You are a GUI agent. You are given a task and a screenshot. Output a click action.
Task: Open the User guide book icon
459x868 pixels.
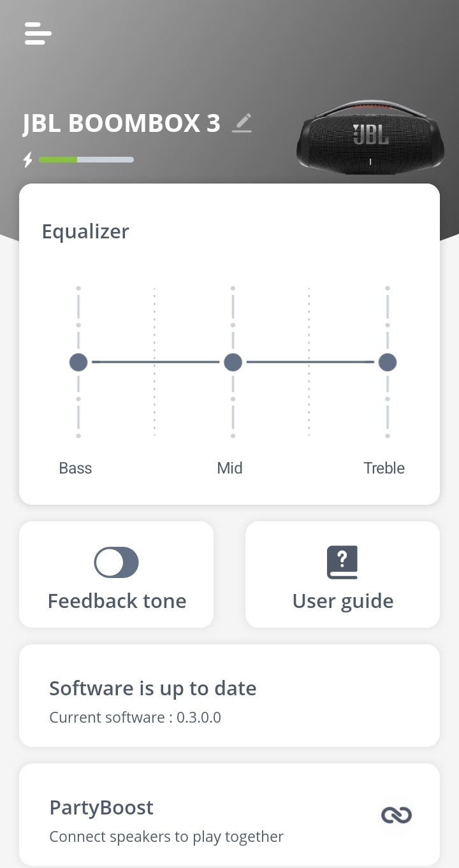[342, 562]
